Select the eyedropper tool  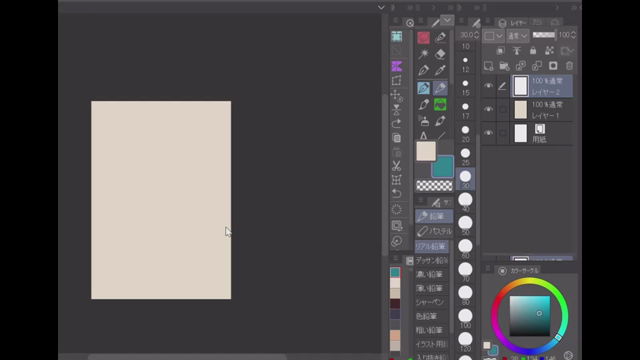click(440, 70)
